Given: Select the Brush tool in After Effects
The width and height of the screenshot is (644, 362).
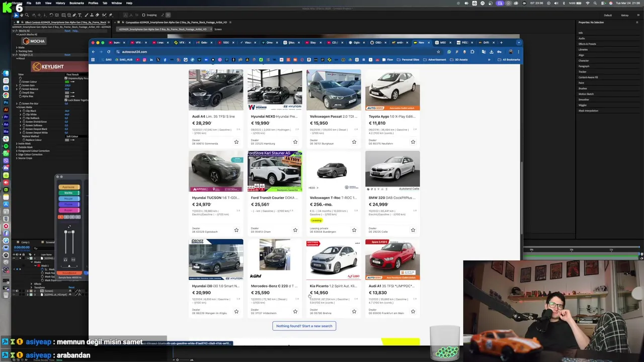Looking at the screenshot, I should (x=87, y=15).
